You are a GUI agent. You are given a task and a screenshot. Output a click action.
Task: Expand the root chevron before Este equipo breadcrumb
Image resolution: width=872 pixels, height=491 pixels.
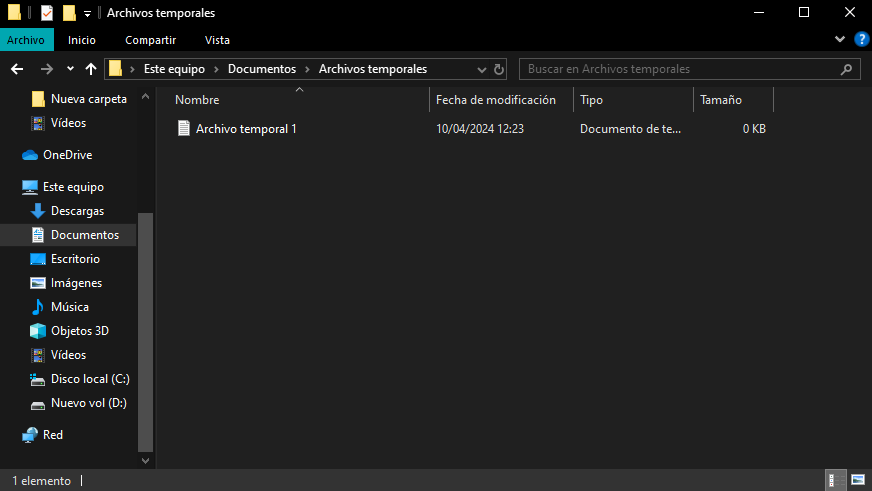pyautogui.click(x=132, y=70)
